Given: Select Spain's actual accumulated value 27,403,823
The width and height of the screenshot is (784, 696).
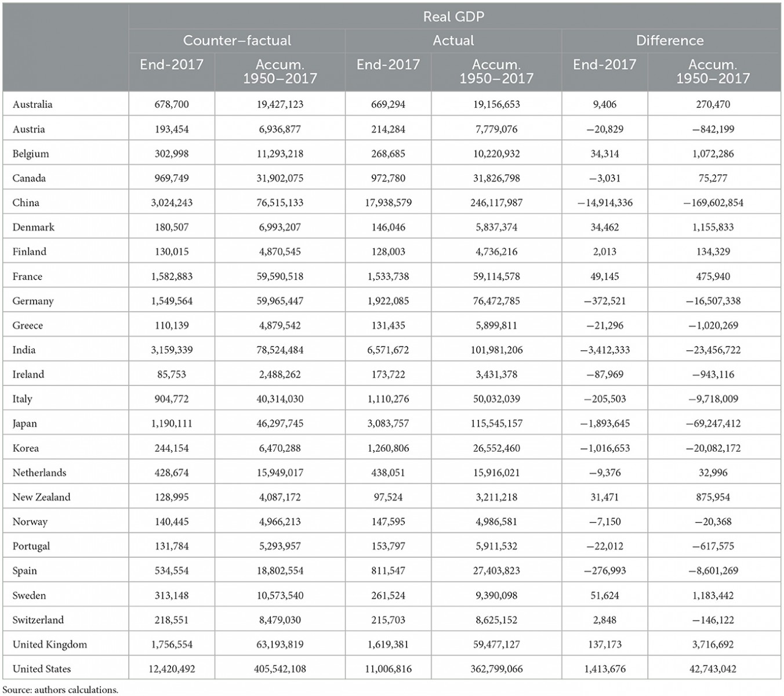Looking at the screenshot, I should click(x=496, y=571).
